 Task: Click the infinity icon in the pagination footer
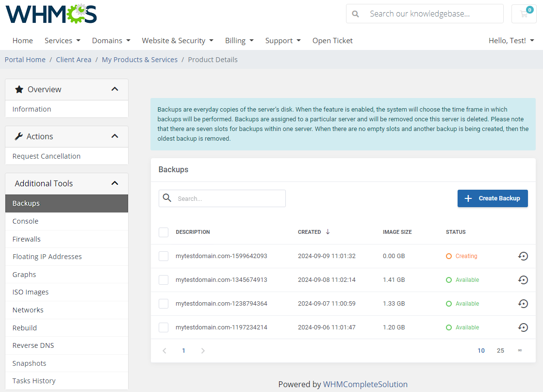pos(520,350)
